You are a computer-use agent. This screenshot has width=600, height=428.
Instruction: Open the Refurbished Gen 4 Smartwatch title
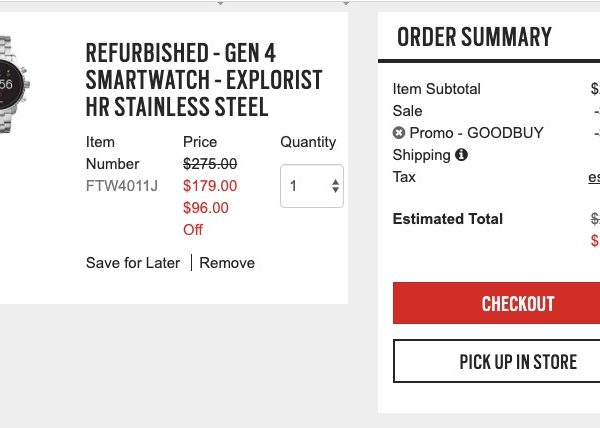tap(204, 80)
